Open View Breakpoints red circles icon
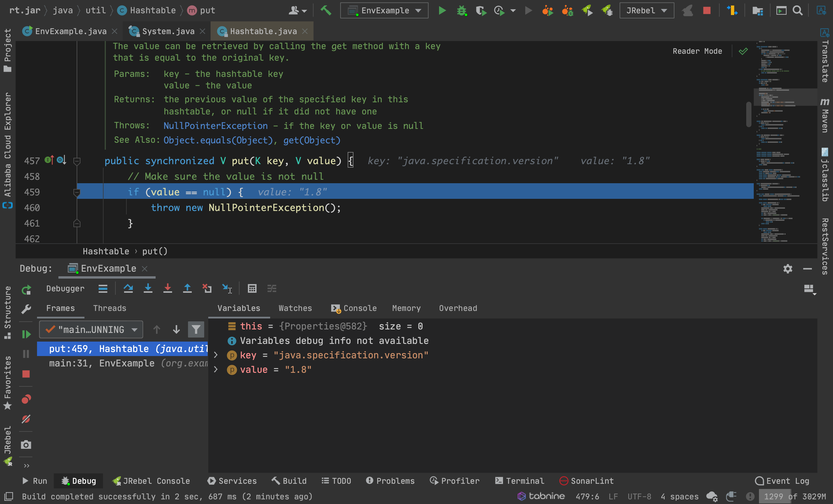Image resolution: width=833 pixels, height=504 pixels. pos(26,399)
